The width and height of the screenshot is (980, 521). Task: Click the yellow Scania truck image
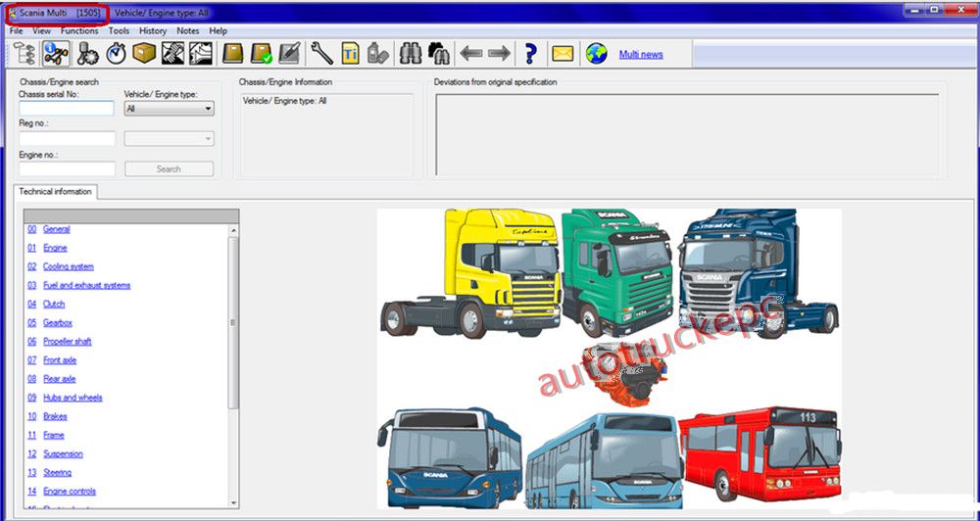(x=472, y=273)
